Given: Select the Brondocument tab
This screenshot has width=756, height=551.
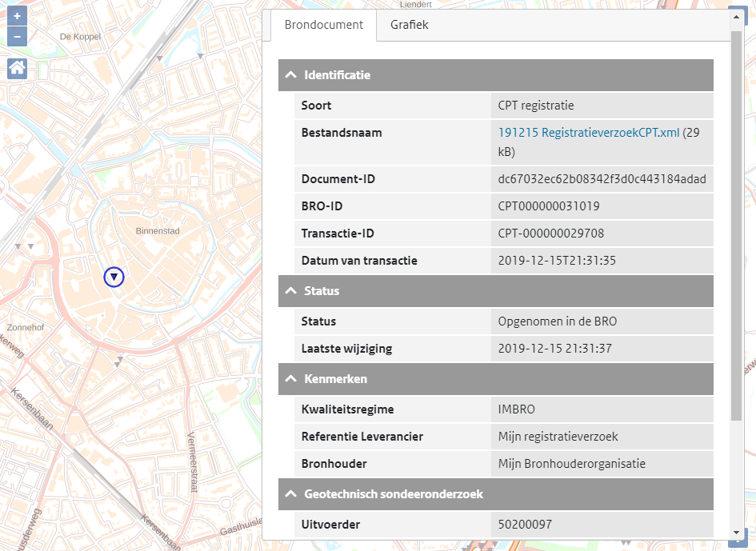Looking at the screenshot, I should (322, 25).
